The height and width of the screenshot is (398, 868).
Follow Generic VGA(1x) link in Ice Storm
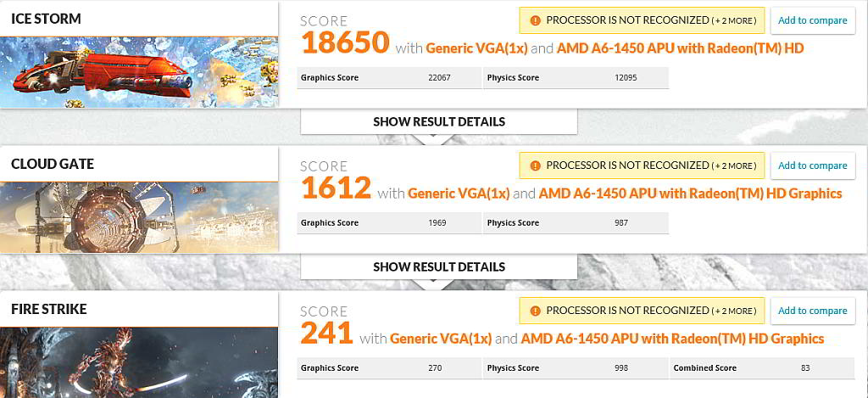(476, 48)
